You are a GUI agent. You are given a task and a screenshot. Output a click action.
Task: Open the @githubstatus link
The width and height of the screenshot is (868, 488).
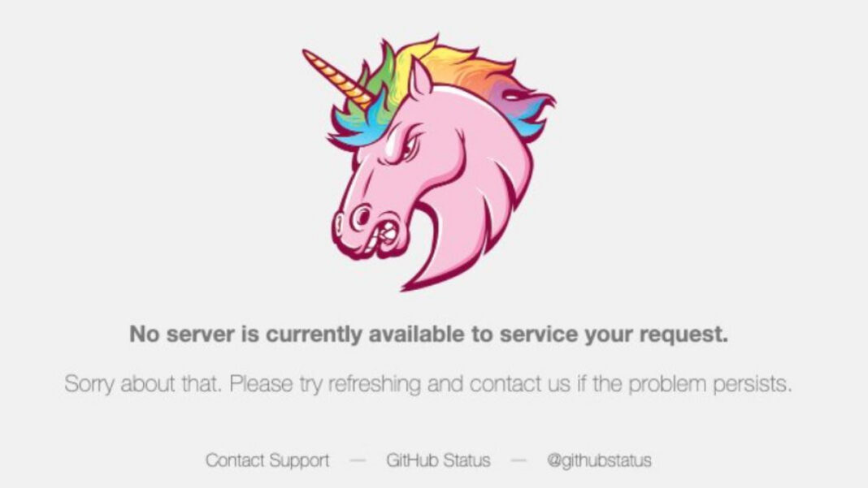pyautogui.click(x=599, y=460)
